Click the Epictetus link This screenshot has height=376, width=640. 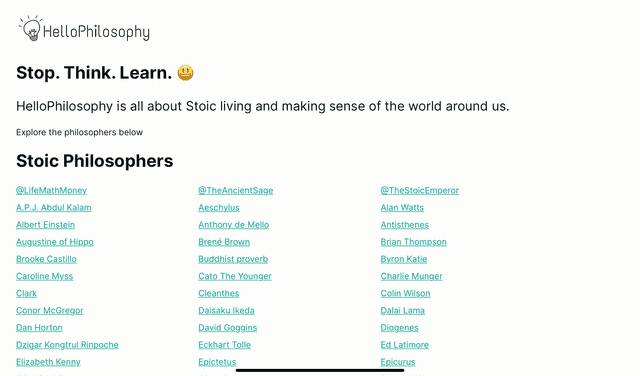tap(217, 362)
